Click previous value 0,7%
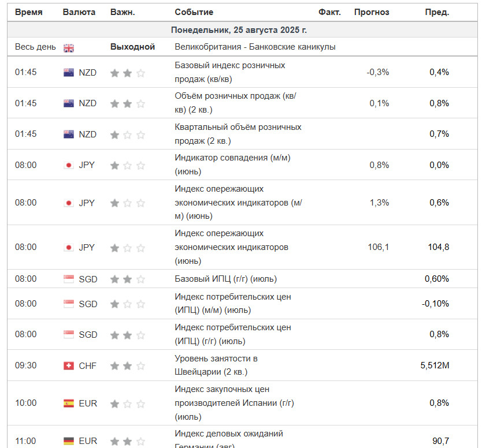This screenshot has height=448, width=482. click(439, 134)
